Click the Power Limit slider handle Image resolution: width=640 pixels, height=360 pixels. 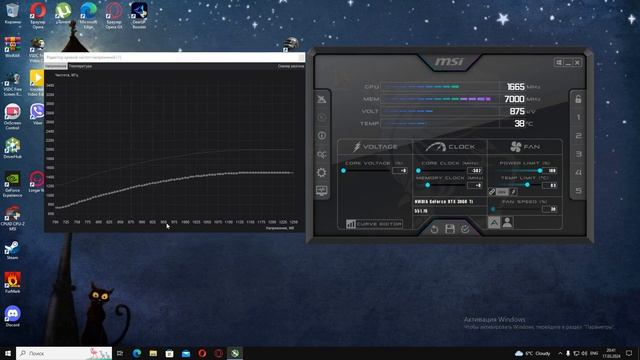pos(540,171)
